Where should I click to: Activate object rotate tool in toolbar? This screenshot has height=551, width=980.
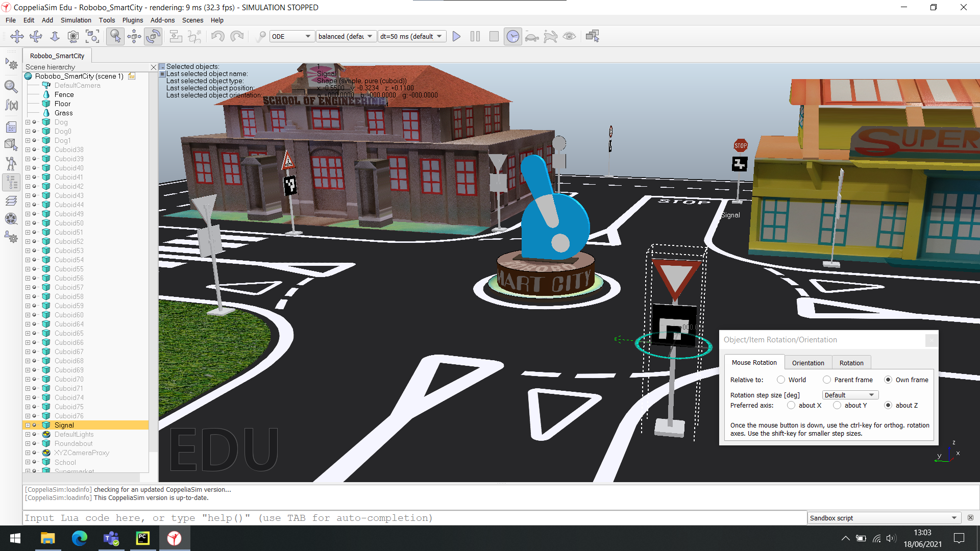153,36
